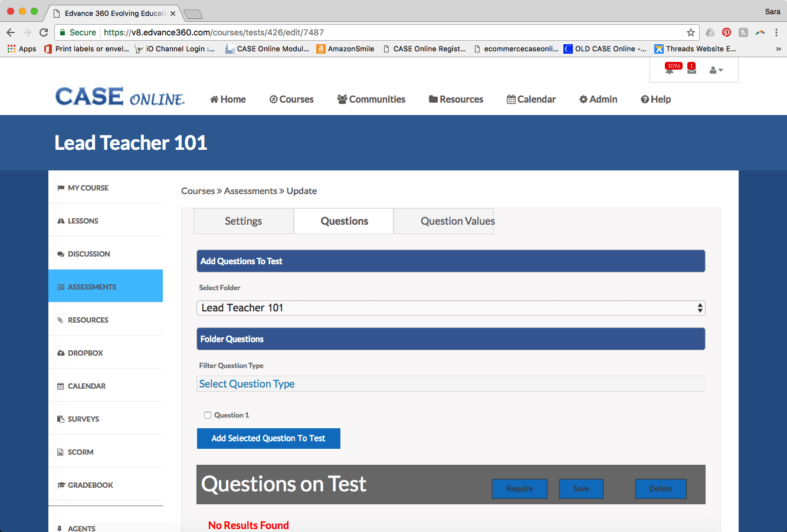The width and height of the screenshot is (787, 532).
Task: Open Gradebook in the sidebar
Action: (90, 485)
